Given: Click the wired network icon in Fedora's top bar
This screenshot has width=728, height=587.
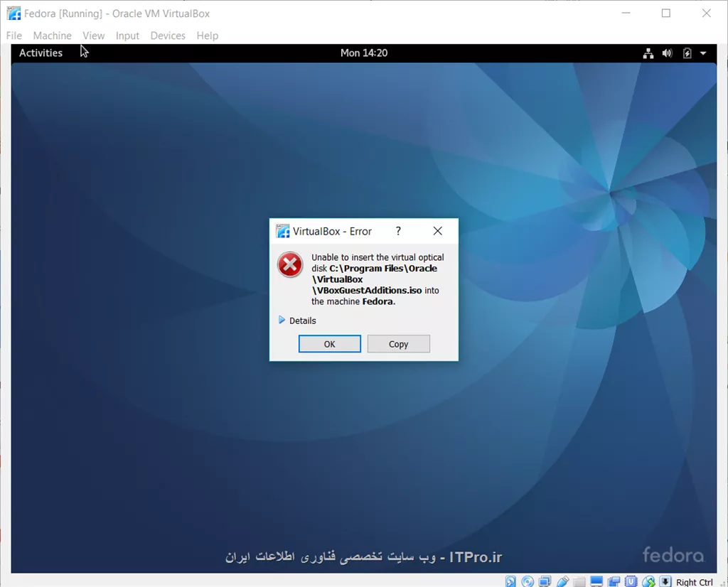Looking at the screenshot, I should (x=648, y=53).
